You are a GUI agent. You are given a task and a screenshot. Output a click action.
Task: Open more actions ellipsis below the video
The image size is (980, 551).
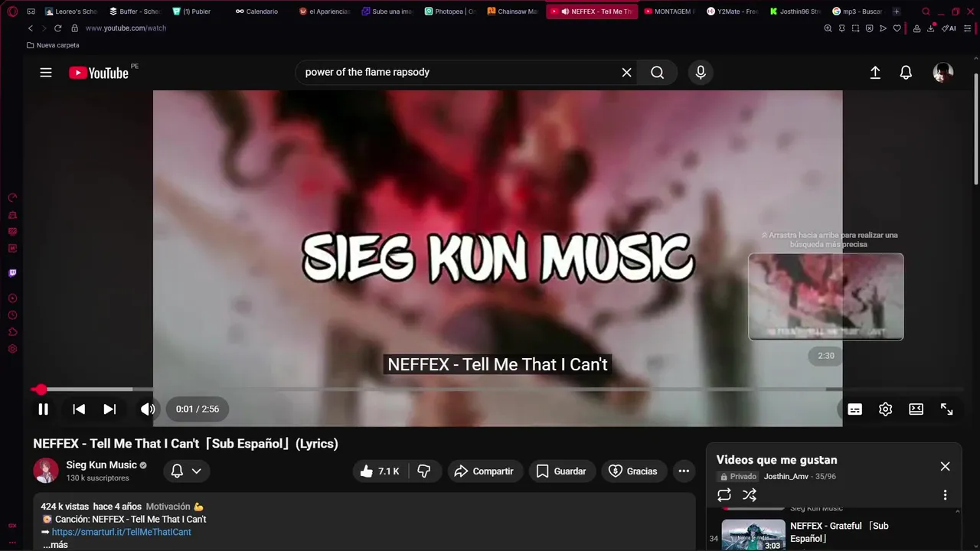684,471
